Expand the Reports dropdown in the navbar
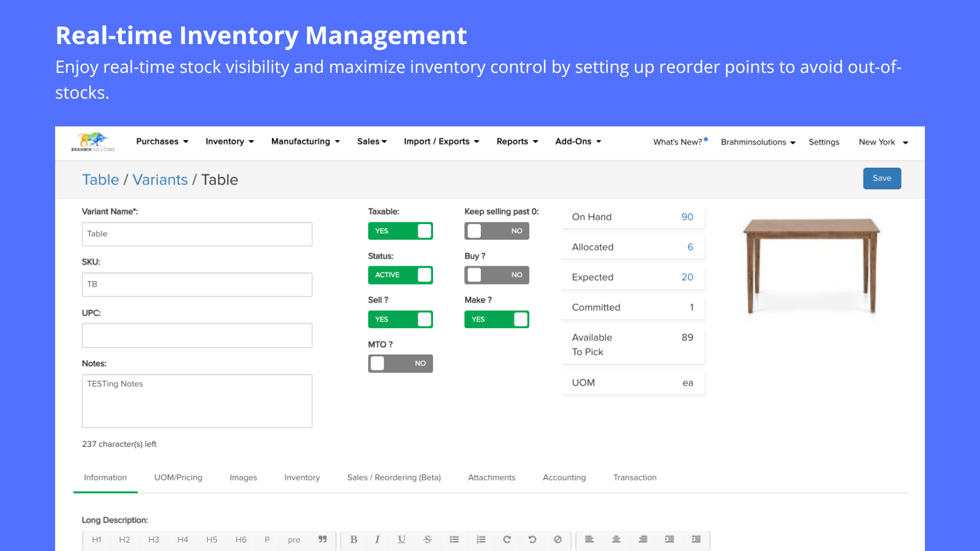 517,141
